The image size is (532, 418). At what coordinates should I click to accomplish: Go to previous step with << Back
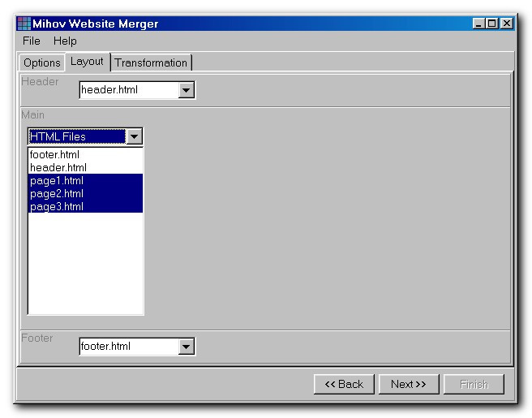344,385
